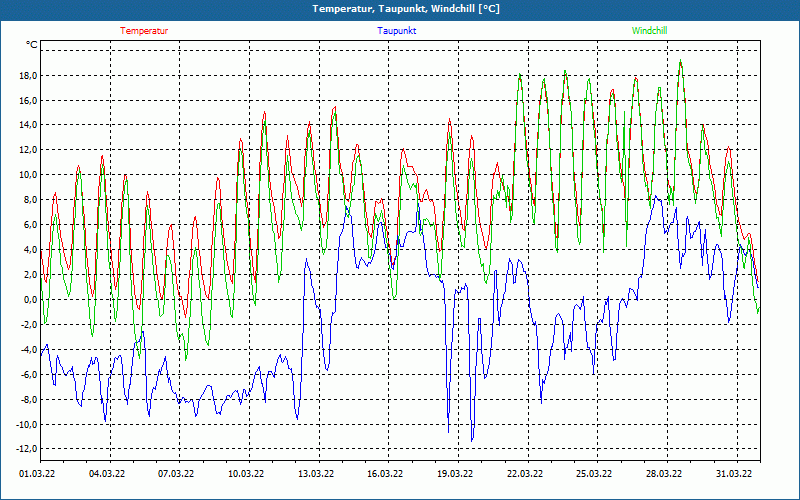Click the 12,0 y-axis value
Screen dimensions: 800x500
pos(28,150)
